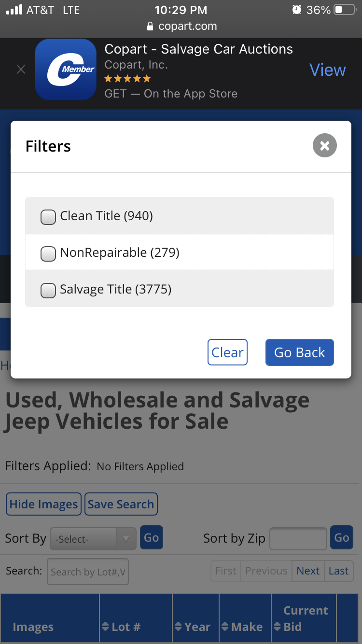Go to Next results page

(308, 571)
